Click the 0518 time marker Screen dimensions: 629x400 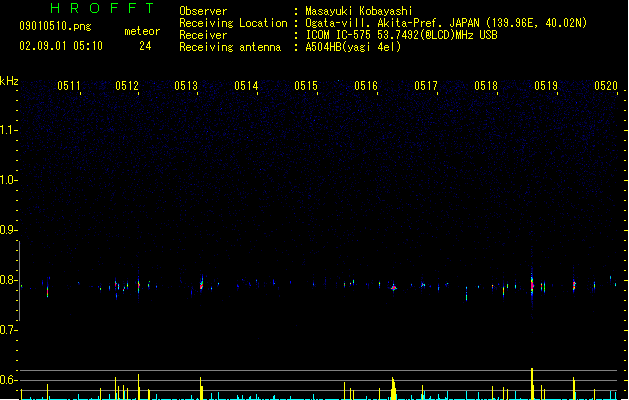click(486, 86)
